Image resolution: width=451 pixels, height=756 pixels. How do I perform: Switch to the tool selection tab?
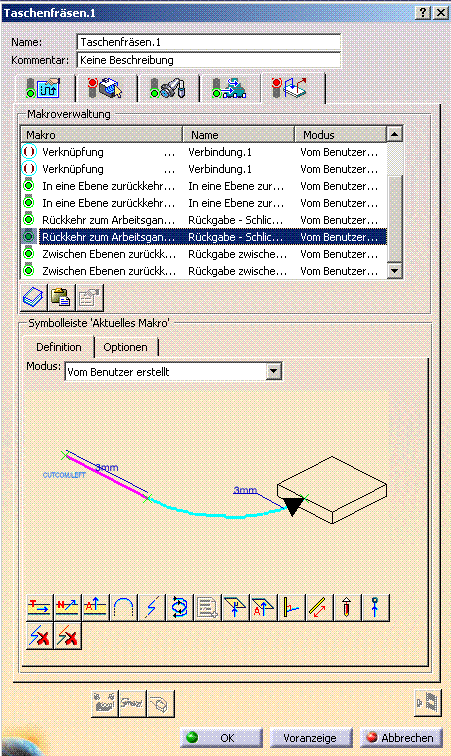(x=168, y=88)
